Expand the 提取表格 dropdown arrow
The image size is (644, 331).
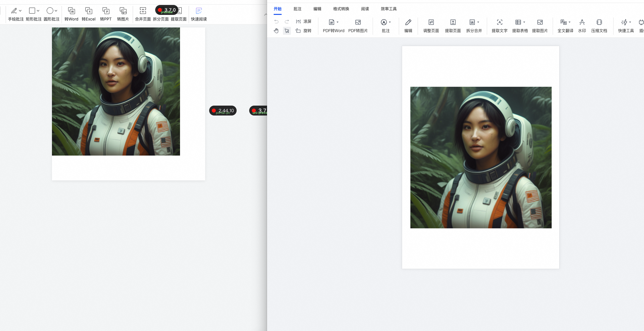pyautogui.click(x=524, y=22)
